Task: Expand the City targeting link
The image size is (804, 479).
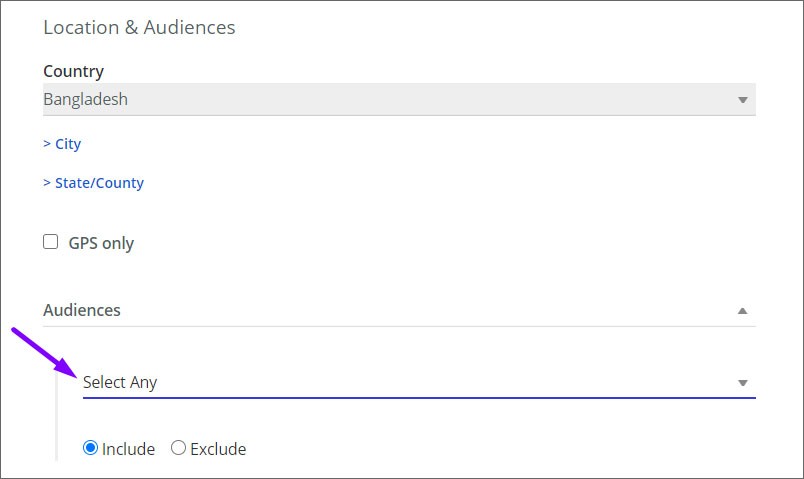Action: [x=62, y=144]
